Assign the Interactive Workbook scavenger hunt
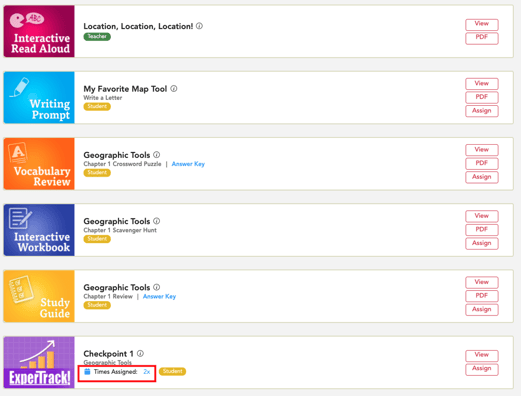 [x=482, y=243]
